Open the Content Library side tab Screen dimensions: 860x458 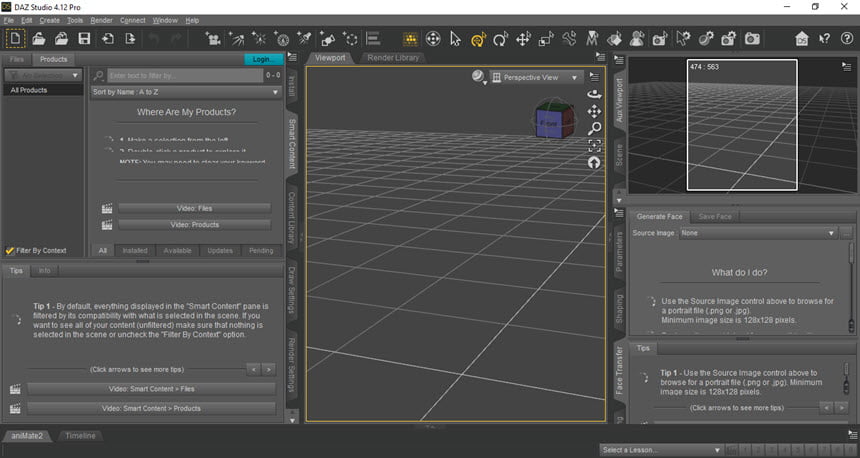[x=292, y=218]
